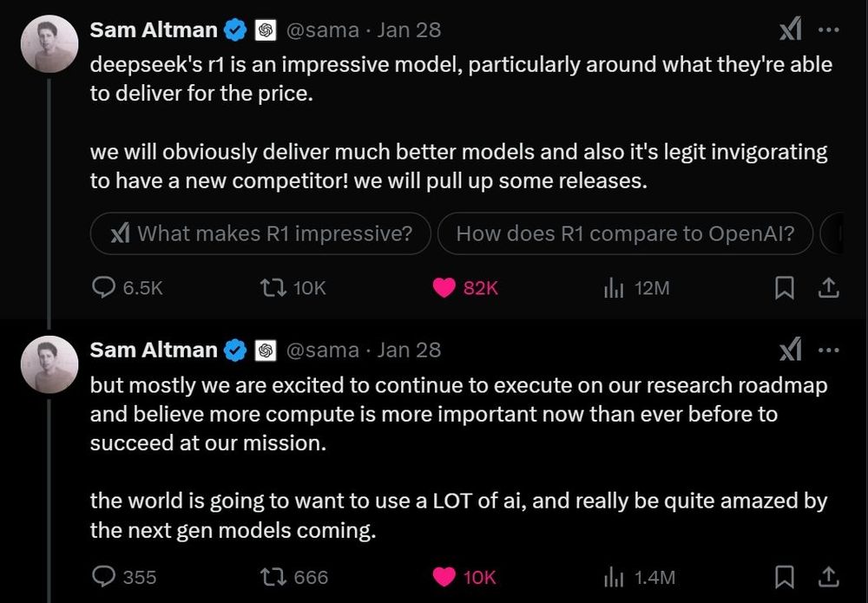Ask Grok 'What makes R1 impressive?'
868x603 pixels.
click(x=260, y=233)
